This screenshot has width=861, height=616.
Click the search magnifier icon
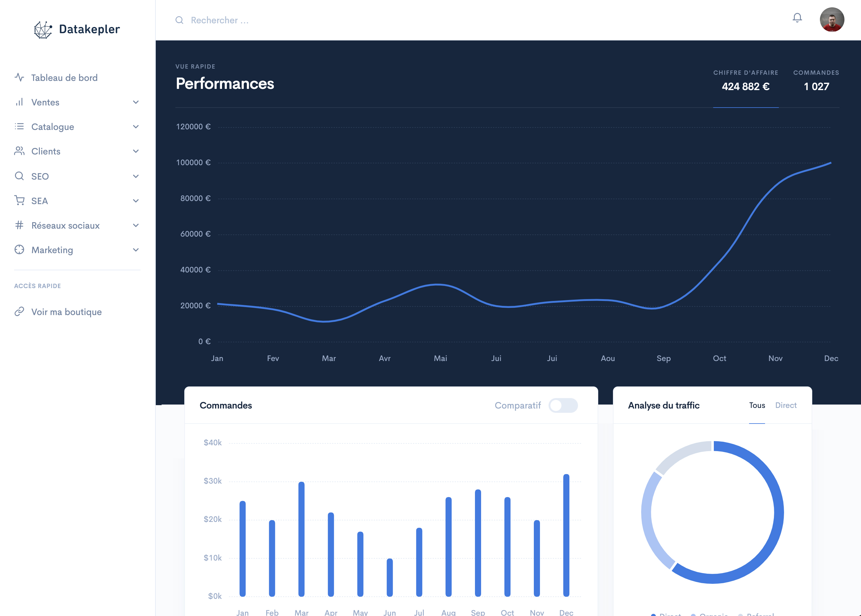(179, 20)
